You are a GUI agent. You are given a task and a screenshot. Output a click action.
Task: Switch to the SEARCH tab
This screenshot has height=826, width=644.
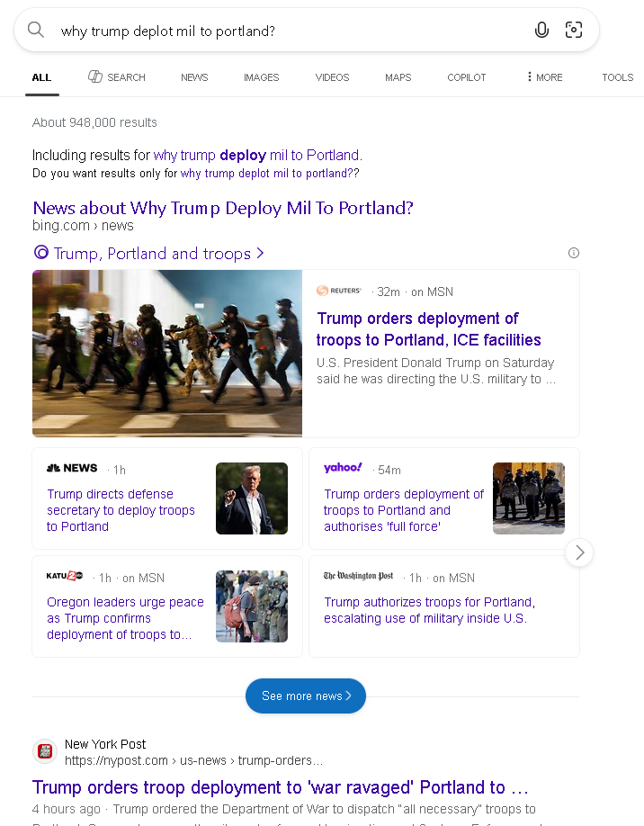point(116,77)
